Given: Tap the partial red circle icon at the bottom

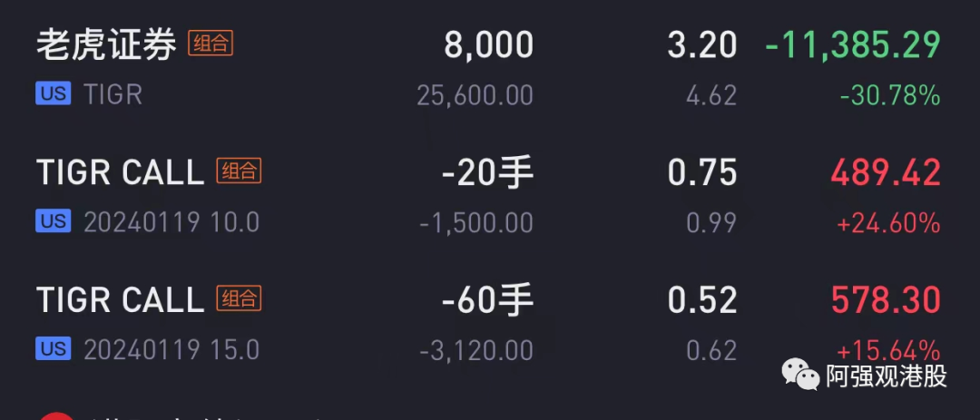Looking at the screenshot, I should point(56,416).
